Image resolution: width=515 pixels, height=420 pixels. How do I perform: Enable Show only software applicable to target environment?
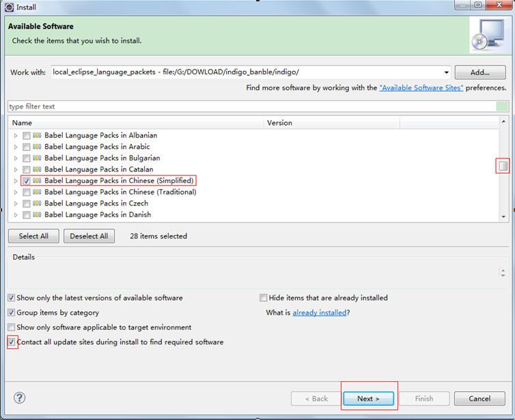(11, 327)
